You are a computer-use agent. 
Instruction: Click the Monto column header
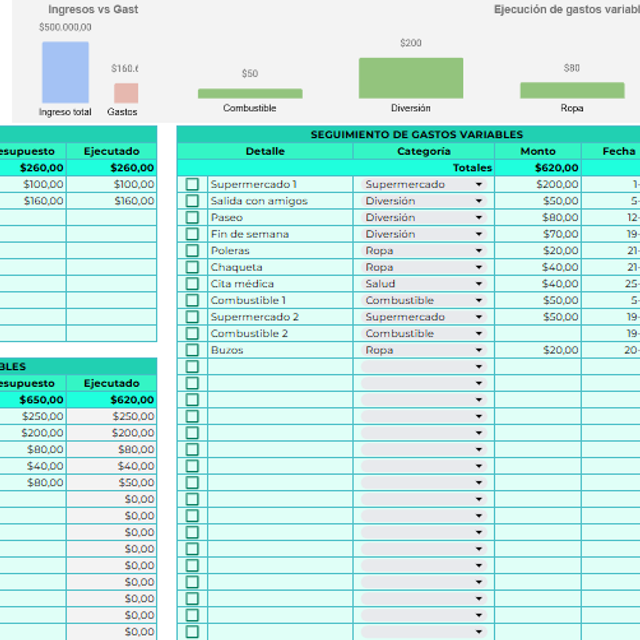point(538,151)
